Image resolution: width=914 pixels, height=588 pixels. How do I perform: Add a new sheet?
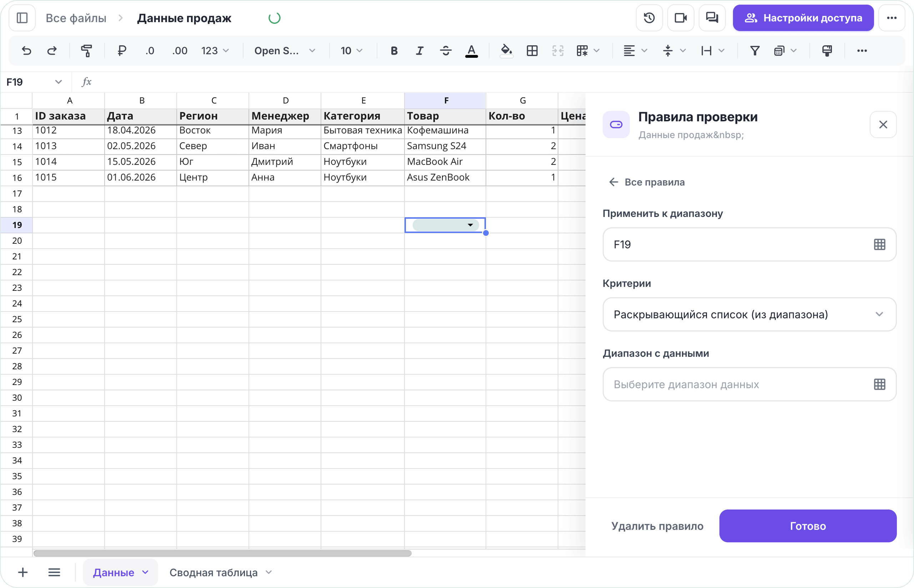point(23,572)
